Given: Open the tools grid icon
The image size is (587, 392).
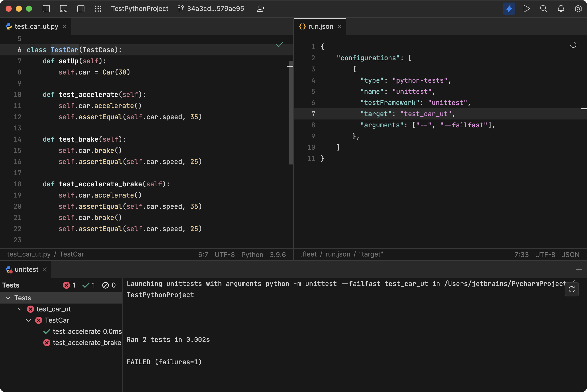Looking at the screenshot, I should point(98,9).
